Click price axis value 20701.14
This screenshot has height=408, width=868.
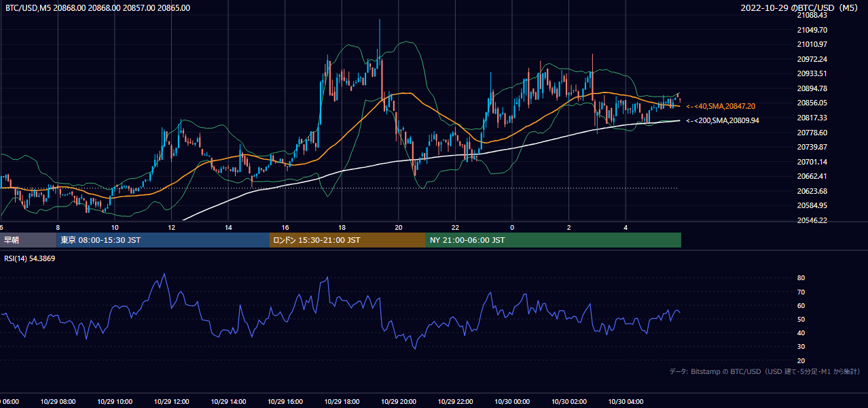coord(812,162)
